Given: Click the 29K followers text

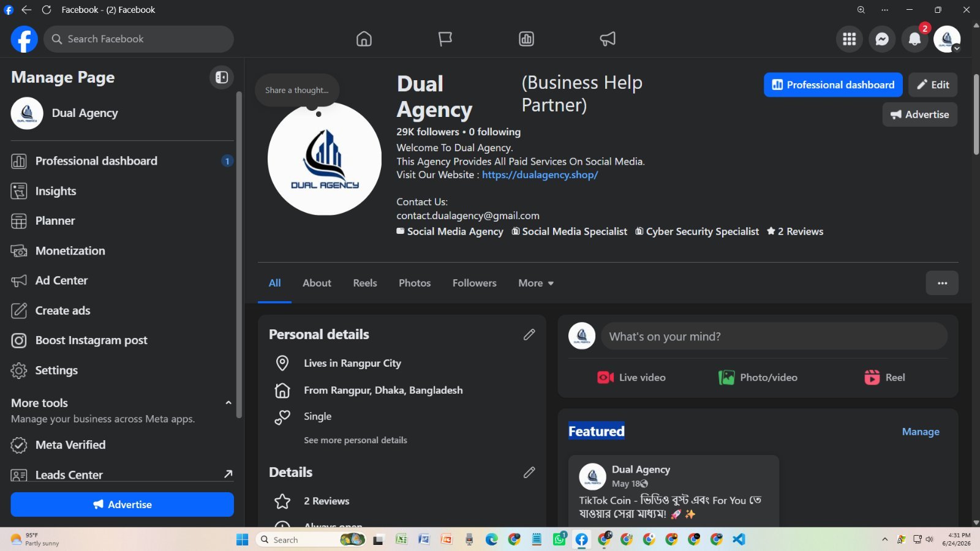Looking at the screenshot, I should [x=428, y=132].
